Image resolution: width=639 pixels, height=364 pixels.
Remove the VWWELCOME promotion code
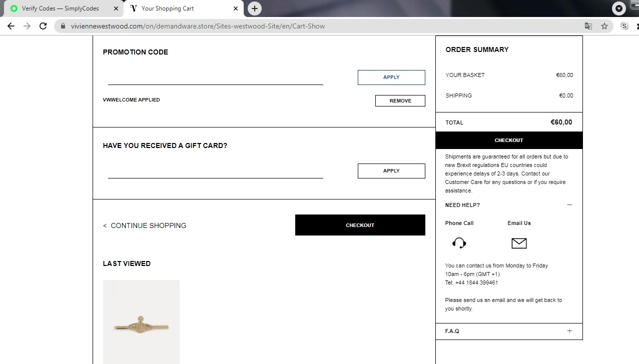tap(400, 100)
